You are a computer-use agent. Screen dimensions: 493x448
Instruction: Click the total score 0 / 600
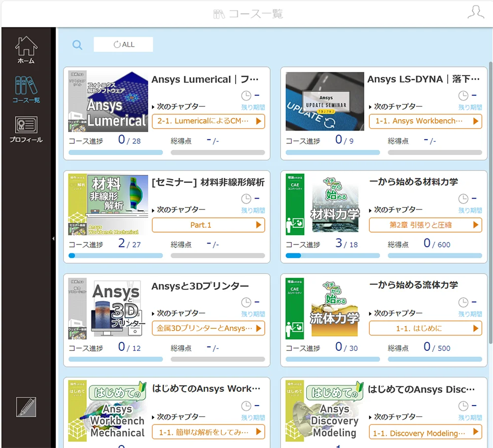coord(437,243)
